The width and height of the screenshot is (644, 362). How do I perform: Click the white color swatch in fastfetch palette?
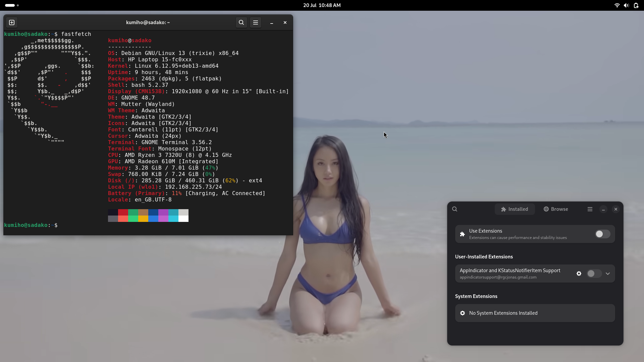coord(183,219)
